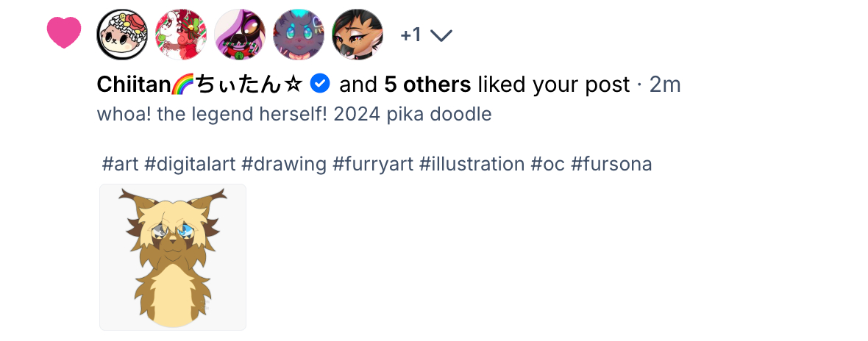
Task: Click the 2m timestamp
Action: (x=665, y=85)
